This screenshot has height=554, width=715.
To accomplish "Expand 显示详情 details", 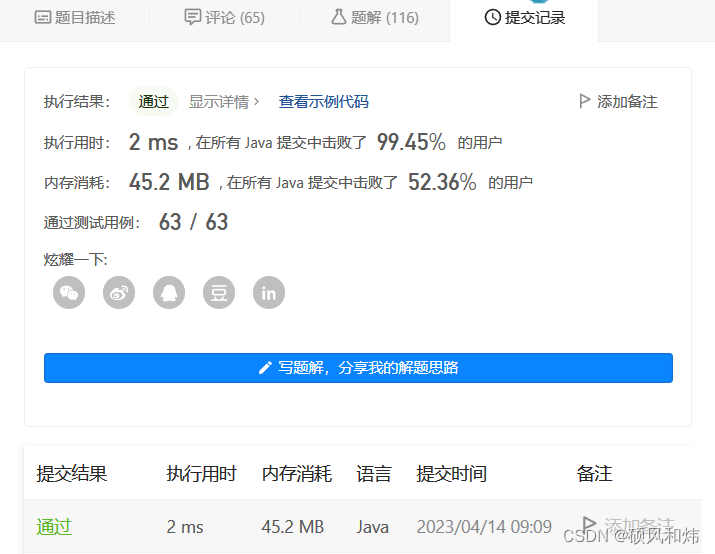I will 224,102.
